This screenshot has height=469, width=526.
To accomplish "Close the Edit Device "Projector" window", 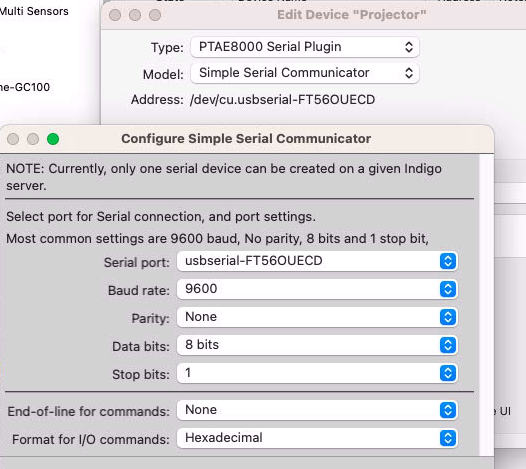I will point(115,15).
